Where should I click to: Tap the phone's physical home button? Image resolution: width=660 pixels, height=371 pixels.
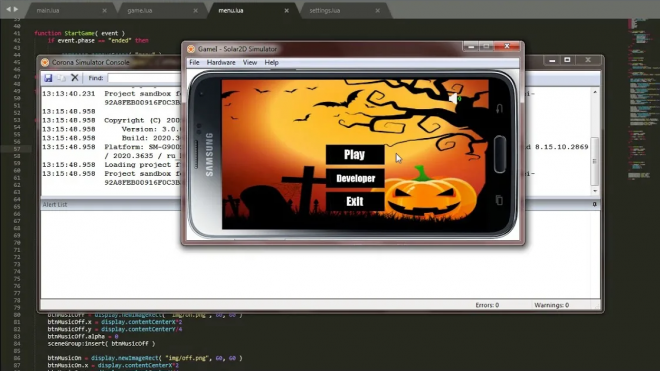click(x=500, y=155)
